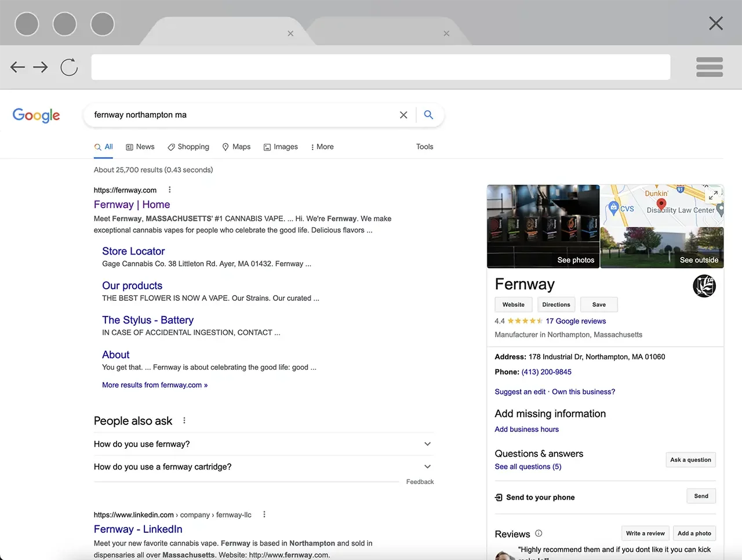The image size is (742, 560).
Task: Open The Stylus - Battery sitelink
Action: [148, 320]
